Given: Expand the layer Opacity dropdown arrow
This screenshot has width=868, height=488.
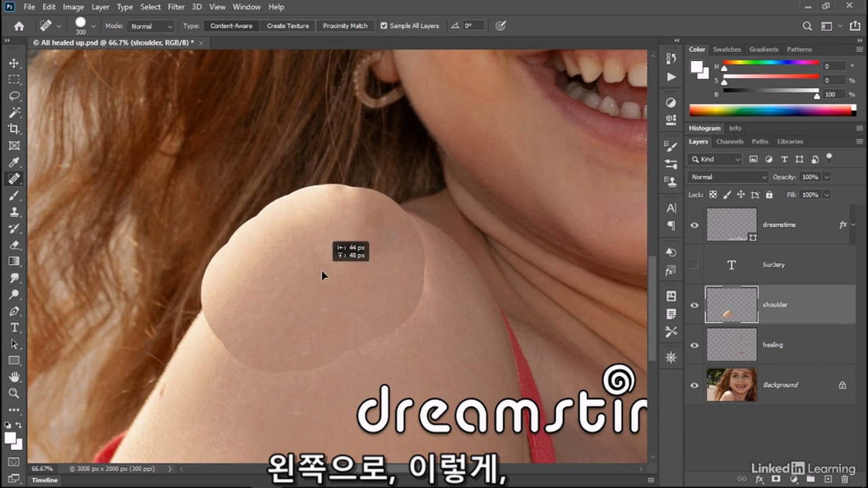Looking at the screenshot, I should click(827, 177).
